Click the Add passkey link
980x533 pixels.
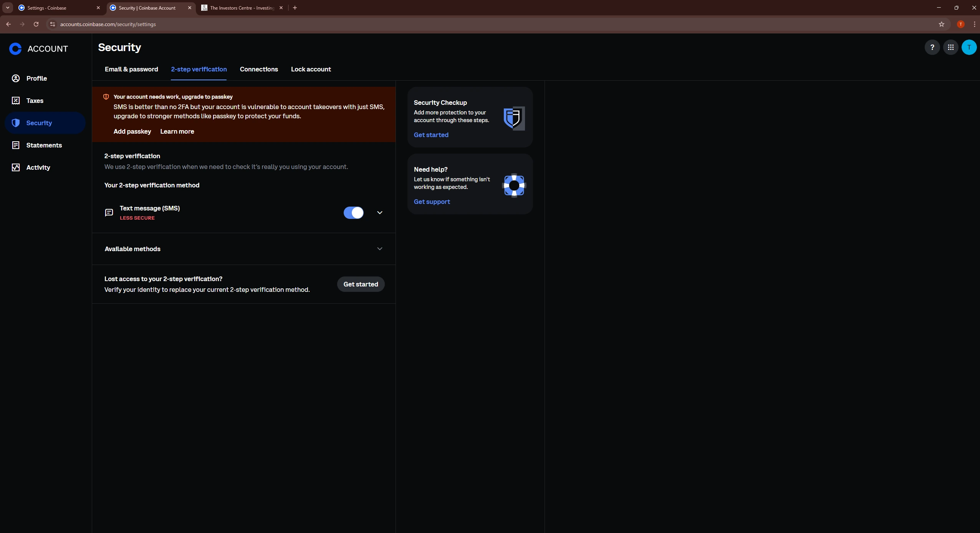(132, 131)
